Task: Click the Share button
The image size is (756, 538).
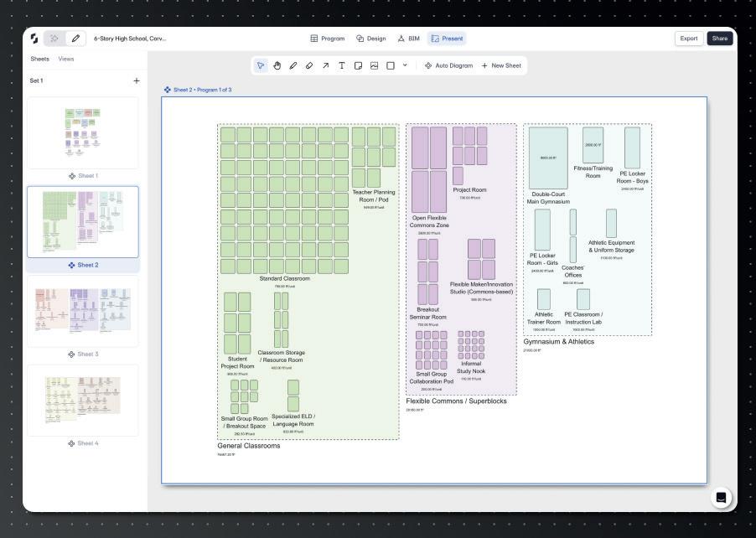Action: point(720,39)
